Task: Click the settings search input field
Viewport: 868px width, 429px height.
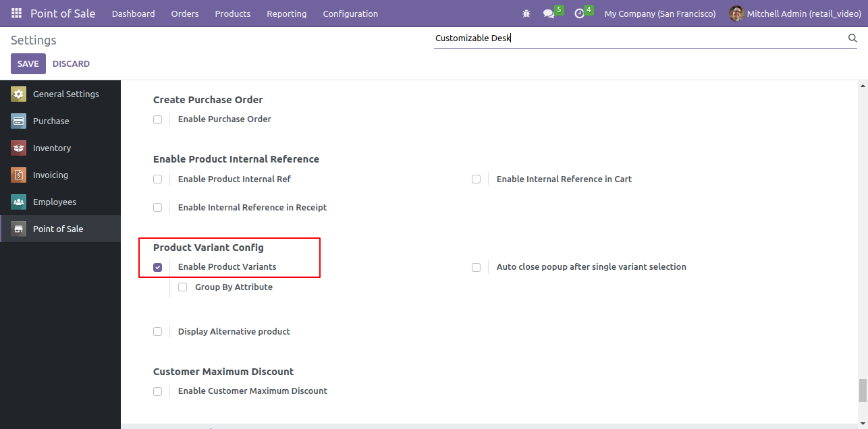Action: 639,38
